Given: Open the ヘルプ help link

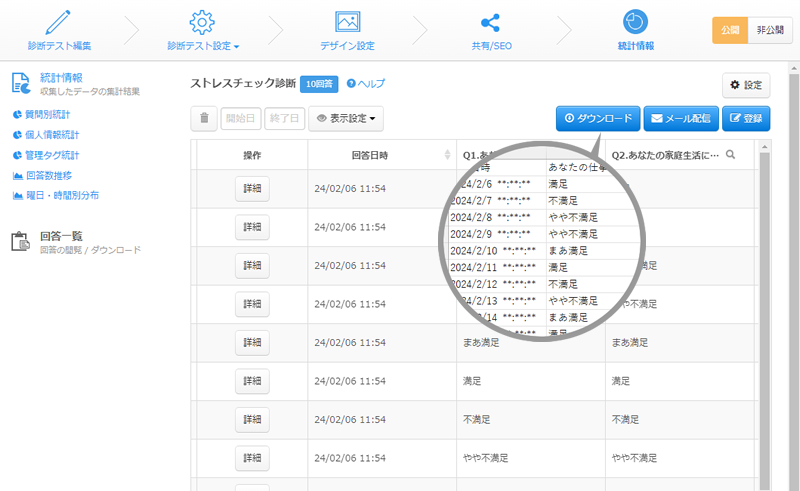Looking at the screenshot, I should [x=365, y=84].
